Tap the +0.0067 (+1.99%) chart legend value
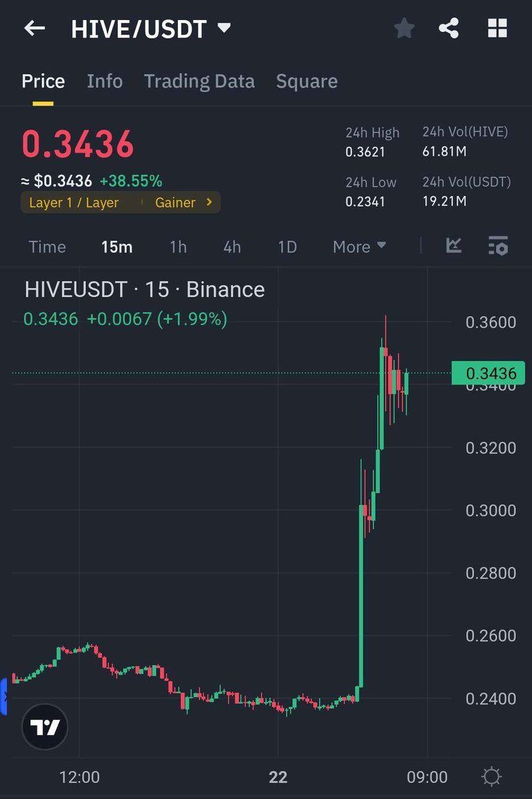Image resolution: width=532 pixels, height=799 pixels. pyautogui.click(x=157, y=319)
